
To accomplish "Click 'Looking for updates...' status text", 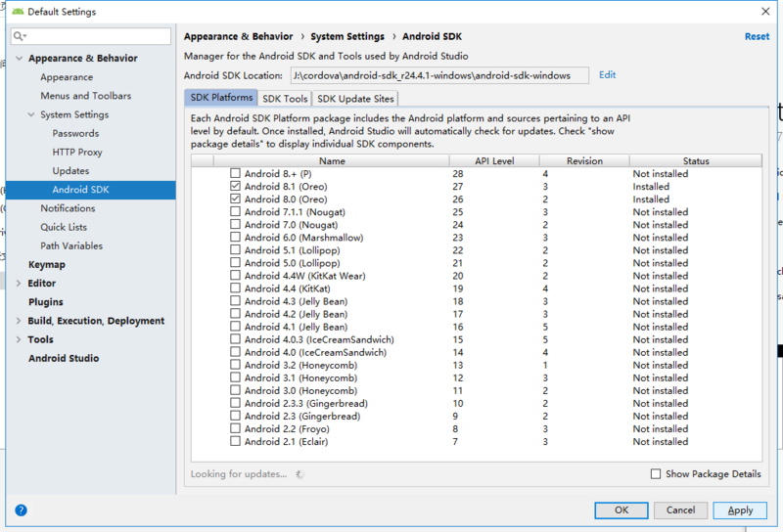I will (x=238, y=474).
